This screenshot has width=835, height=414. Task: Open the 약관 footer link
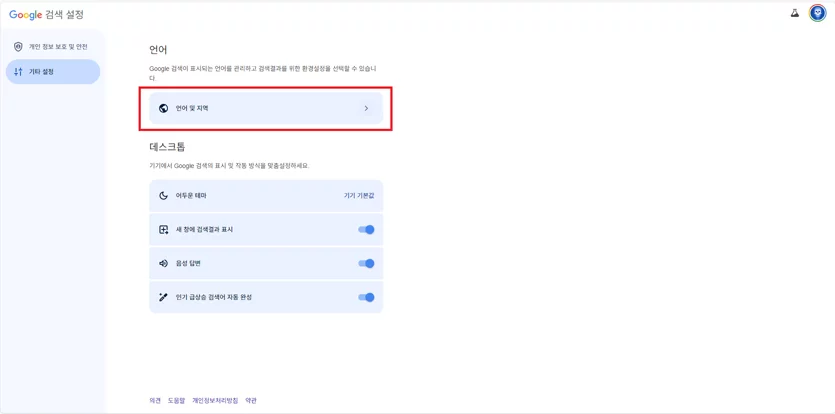[x=251, y=401]
